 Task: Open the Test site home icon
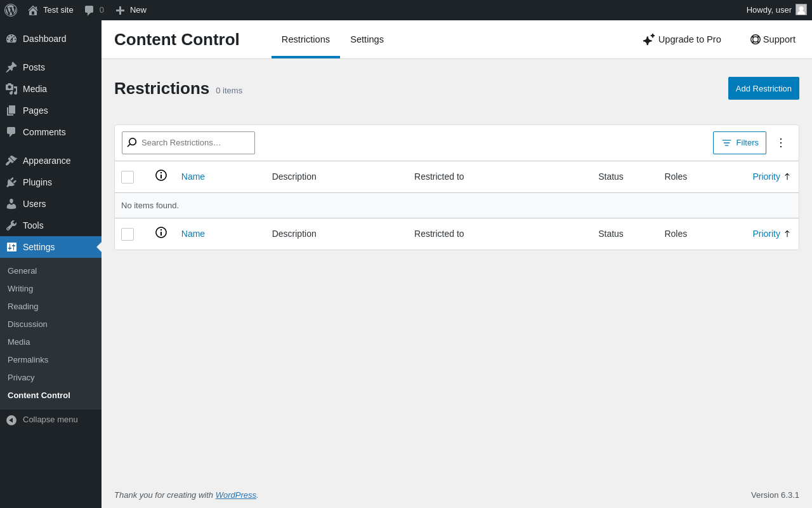33,10
